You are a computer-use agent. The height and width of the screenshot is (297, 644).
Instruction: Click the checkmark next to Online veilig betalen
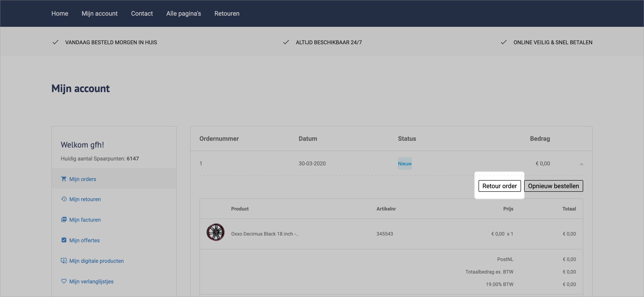(504, 42)
